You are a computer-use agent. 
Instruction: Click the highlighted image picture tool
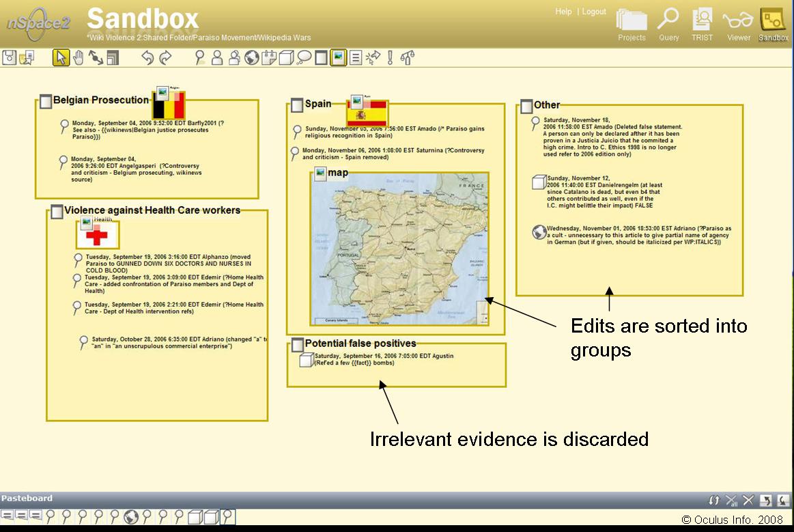[338, 58]
